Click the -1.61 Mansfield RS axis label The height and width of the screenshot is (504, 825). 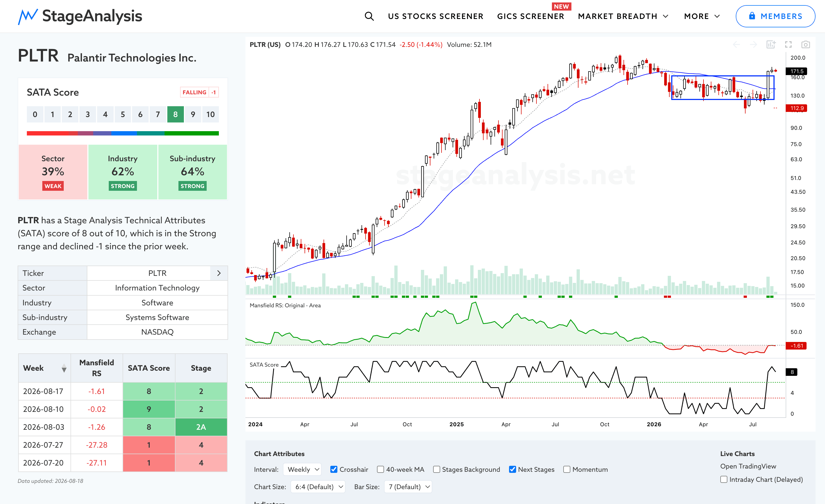point(796,346)
